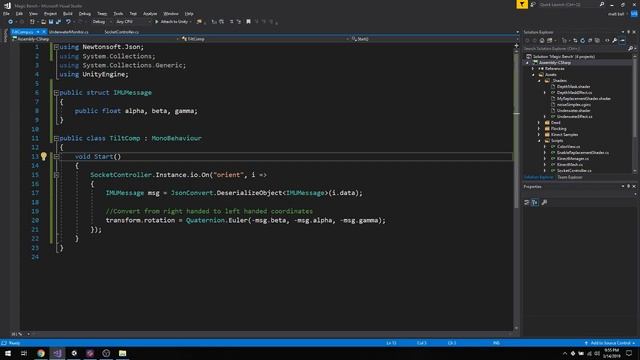Click the toolbar Bookmark icon
Viewport: 640px width, 360px height.
point(248,22)
